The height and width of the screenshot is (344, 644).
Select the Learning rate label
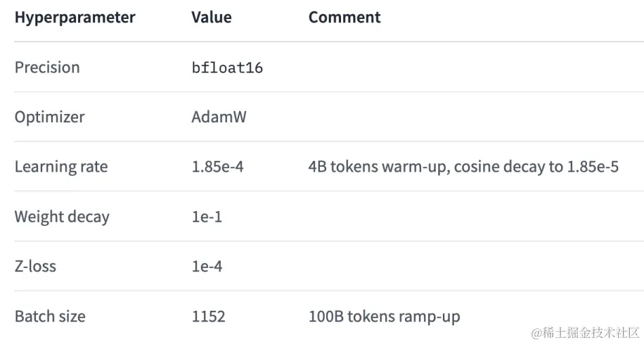pyautogui.click(x=61, y=167)
